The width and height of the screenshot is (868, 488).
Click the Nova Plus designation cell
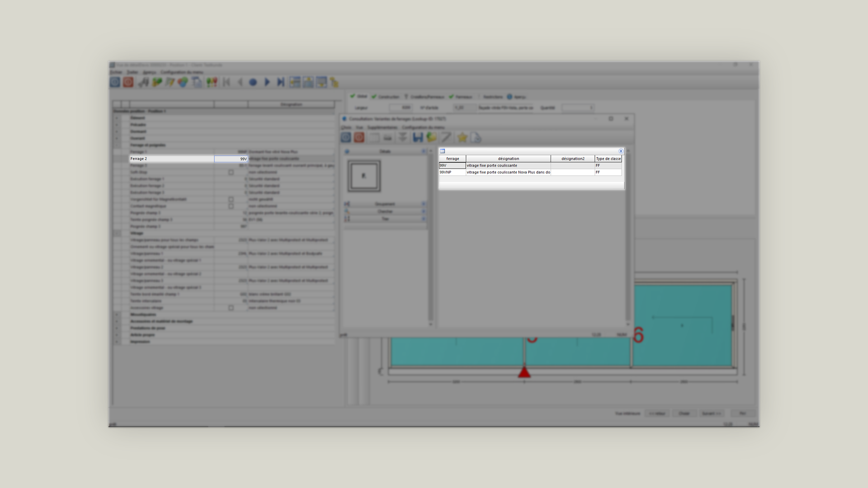(x=508, y=172)
